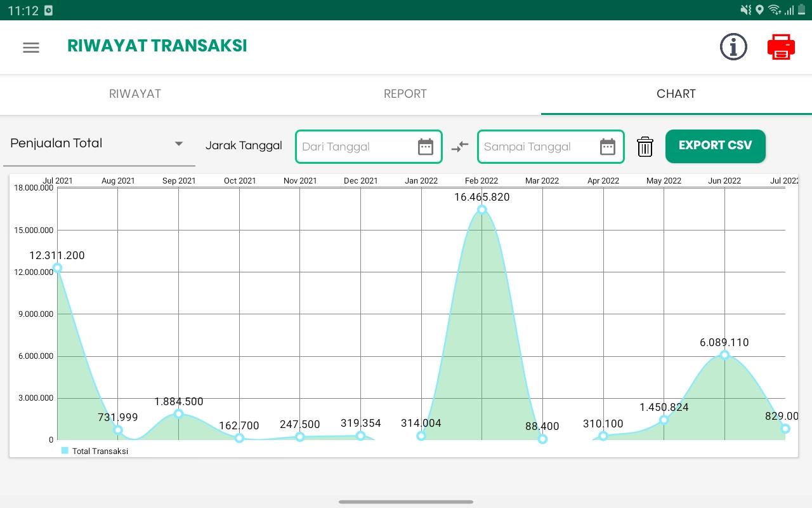Tap the info circle icon

click(x=733, y=47)
